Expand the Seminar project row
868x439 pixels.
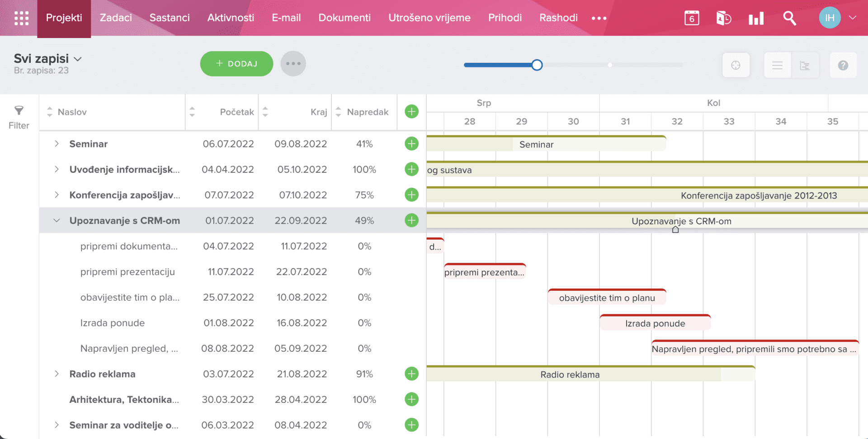57,144
